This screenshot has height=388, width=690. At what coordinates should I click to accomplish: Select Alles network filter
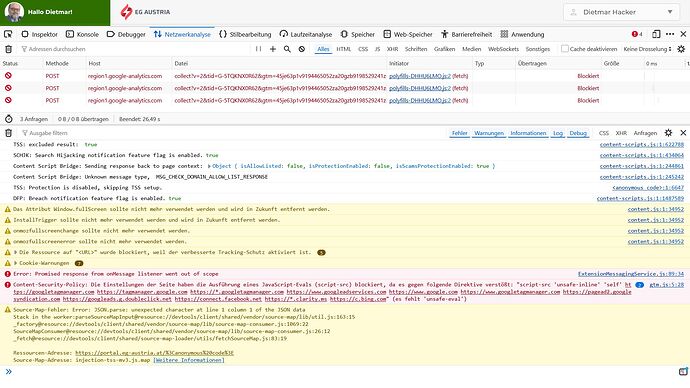coord(323,49)
